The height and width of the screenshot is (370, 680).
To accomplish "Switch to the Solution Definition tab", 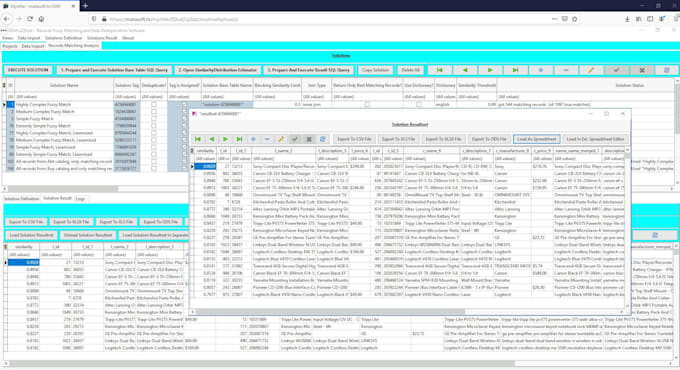I will (x=21, y=199).
